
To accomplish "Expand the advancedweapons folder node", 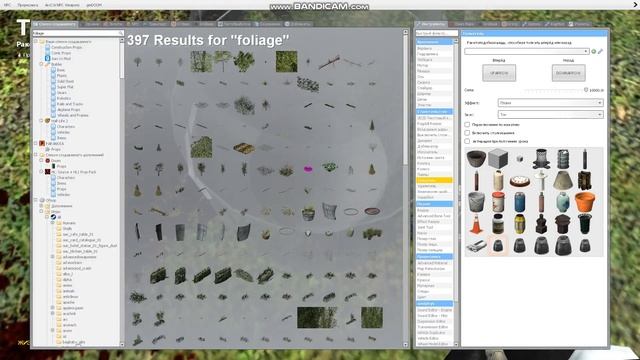I will (x=53, y=257).
